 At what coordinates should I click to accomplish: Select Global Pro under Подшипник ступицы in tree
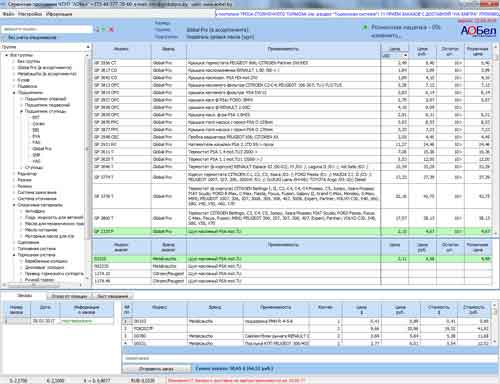[42, 149]
